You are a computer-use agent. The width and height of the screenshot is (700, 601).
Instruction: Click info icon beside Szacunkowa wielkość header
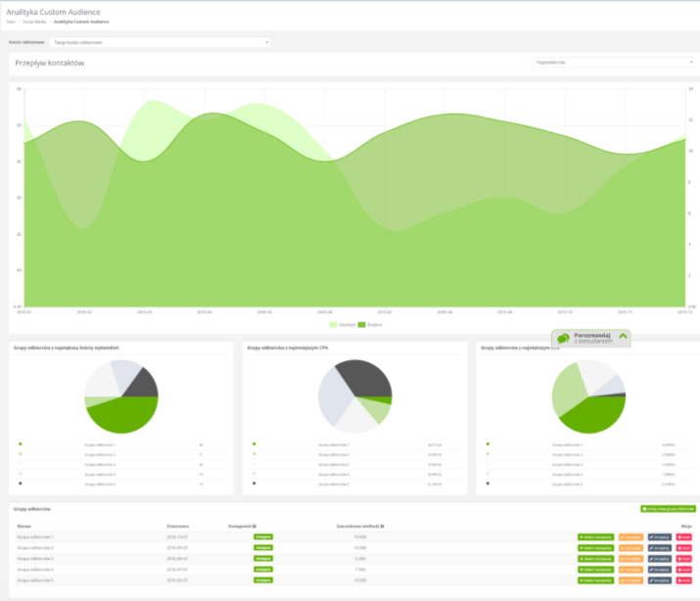[382, 526]
